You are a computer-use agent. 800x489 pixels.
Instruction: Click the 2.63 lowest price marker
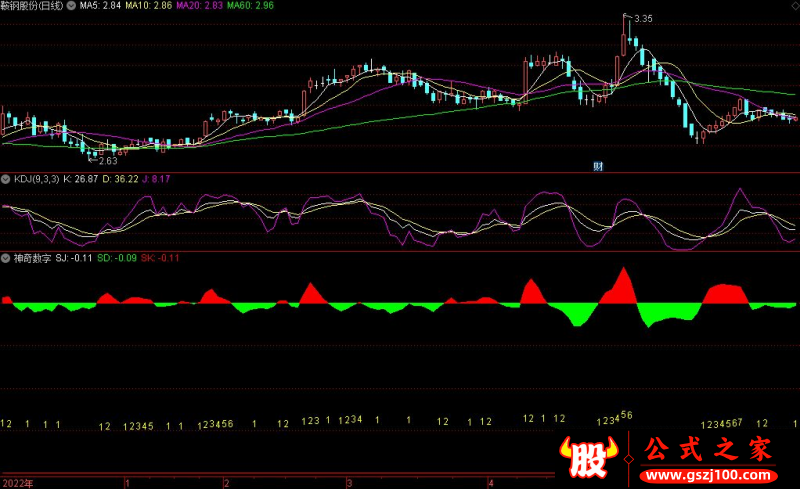pyautogui.click(x=107, y=160)
